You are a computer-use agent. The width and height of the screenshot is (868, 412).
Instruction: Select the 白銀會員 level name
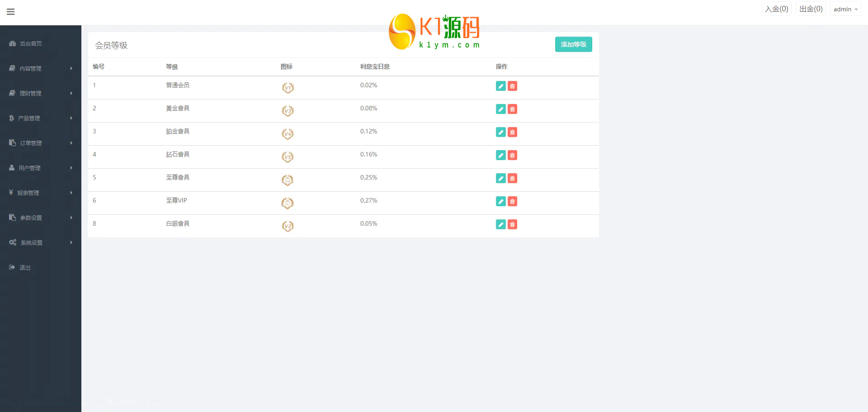[178, 224]
